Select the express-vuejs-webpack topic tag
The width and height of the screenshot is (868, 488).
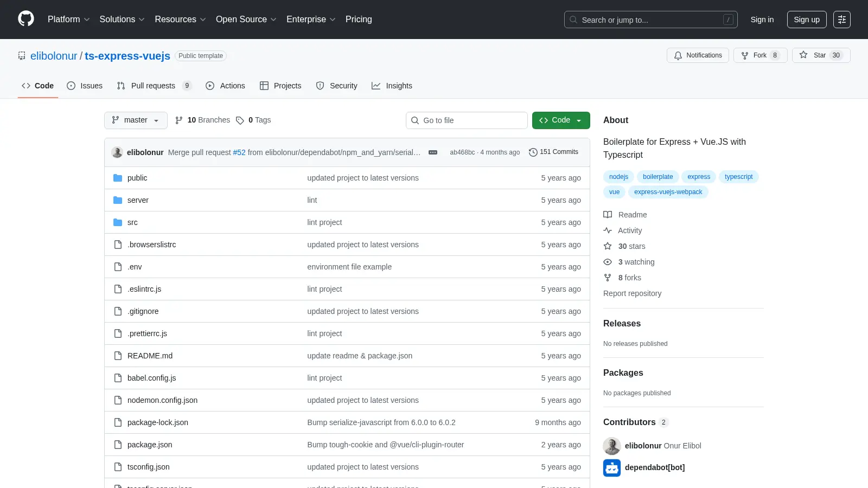pos(668,192)
